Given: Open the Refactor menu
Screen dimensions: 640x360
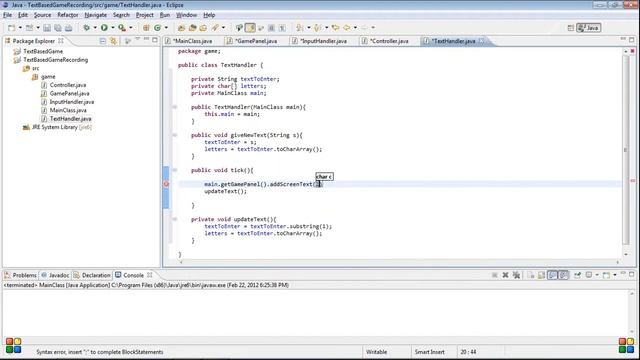Looking at the screenshot, I should 68,15.
